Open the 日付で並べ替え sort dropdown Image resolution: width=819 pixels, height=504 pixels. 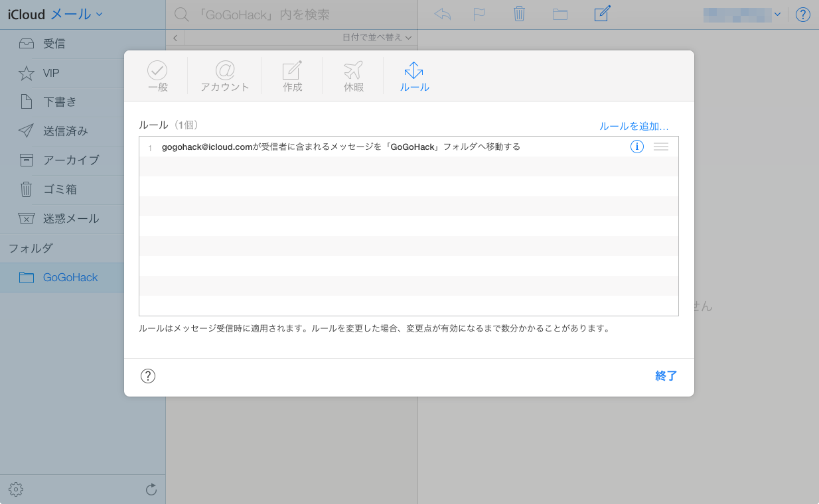coord(377,38)
